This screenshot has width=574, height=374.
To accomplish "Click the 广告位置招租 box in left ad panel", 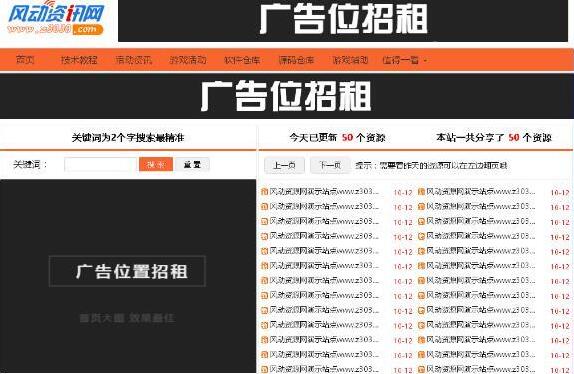I will pyautogui.click(x=127, y=271).
